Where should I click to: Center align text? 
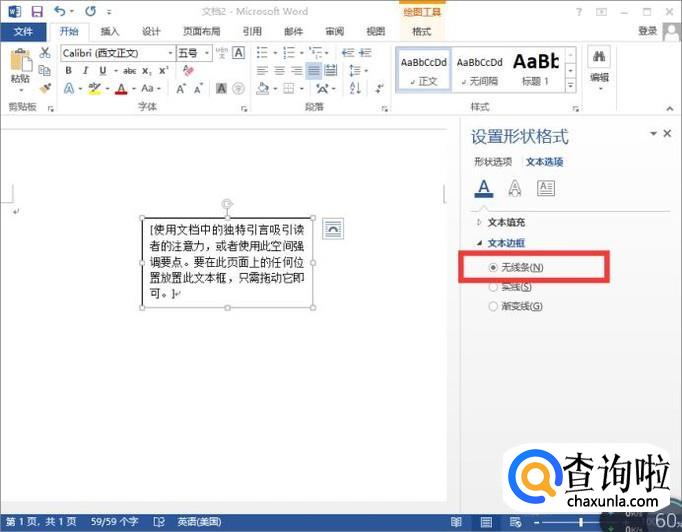point(279,70)
